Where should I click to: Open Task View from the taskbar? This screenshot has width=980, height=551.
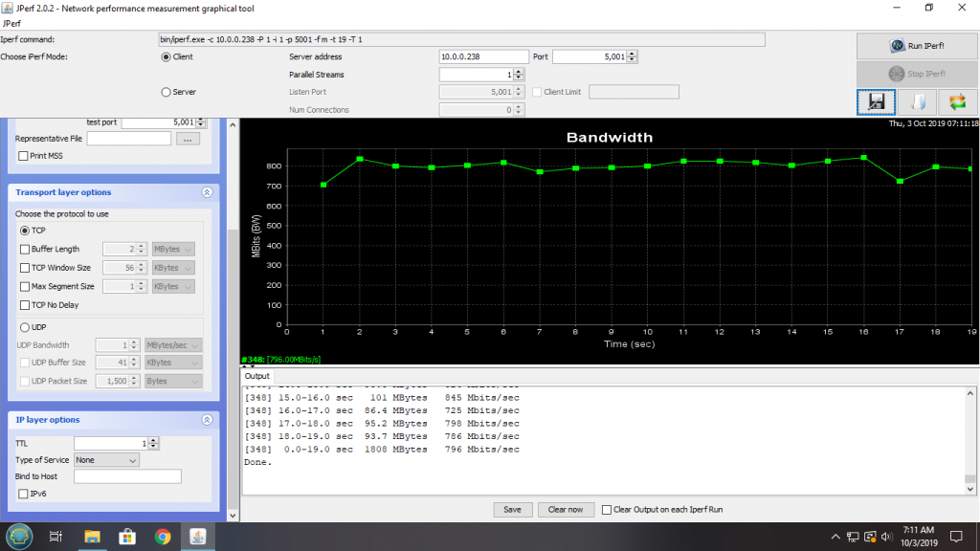[56, 537]
